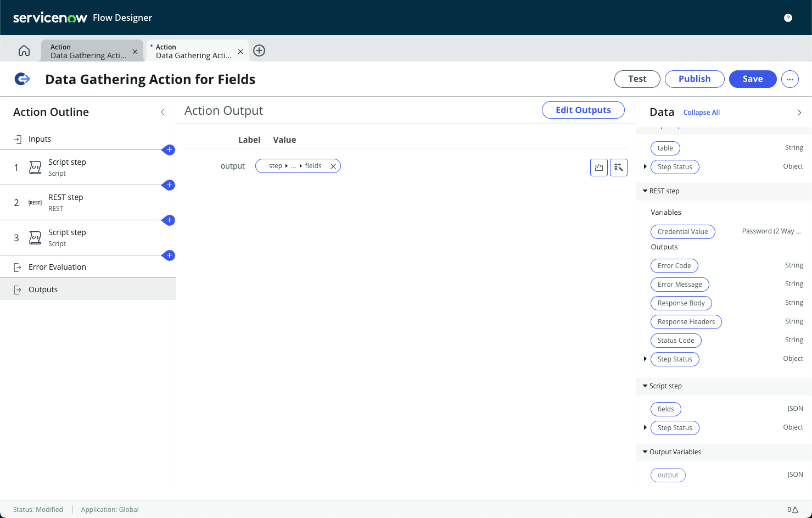Click the step 3 Script icon
Viewport: 812px width, 518px height.
coord(35,238)
